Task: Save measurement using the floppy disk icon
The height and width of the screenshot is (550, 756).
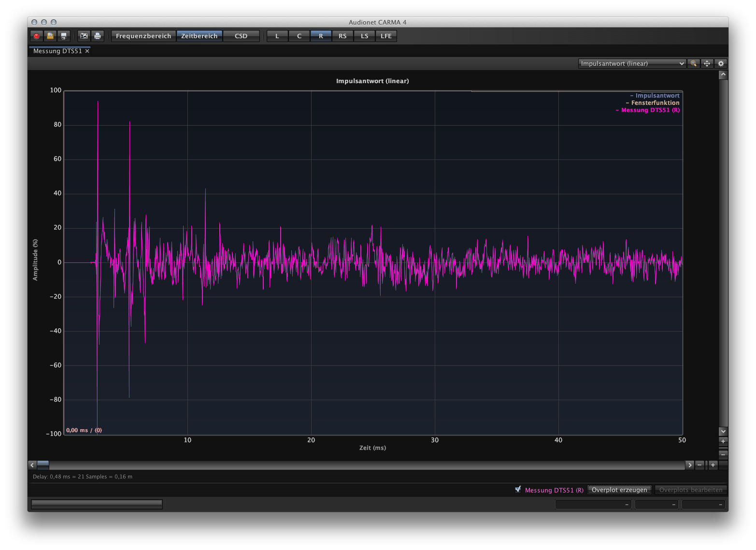Action: 63,36
